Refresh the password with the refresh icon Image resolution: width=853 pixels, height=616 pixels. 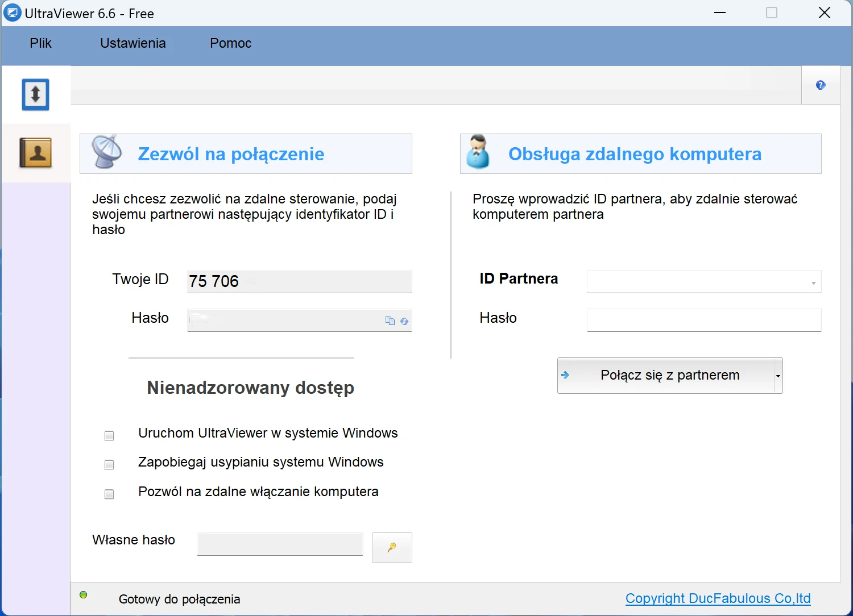point(404,321)
